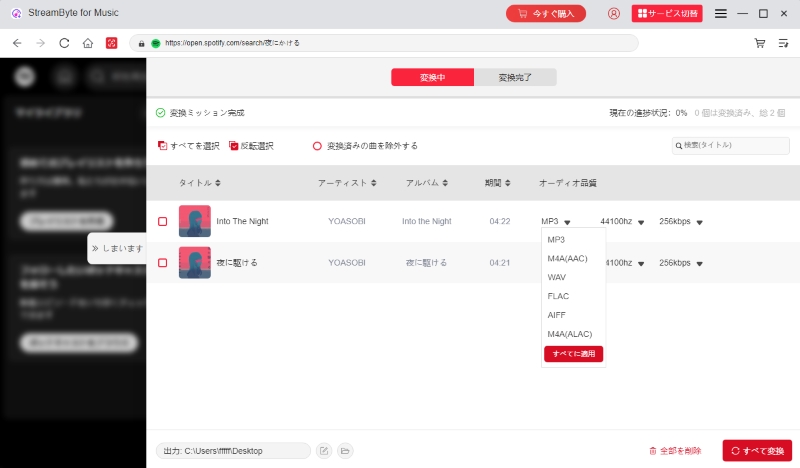Open the home page icon
The width and height of the screenshot is (800, 468).
[x=88, y=43]
